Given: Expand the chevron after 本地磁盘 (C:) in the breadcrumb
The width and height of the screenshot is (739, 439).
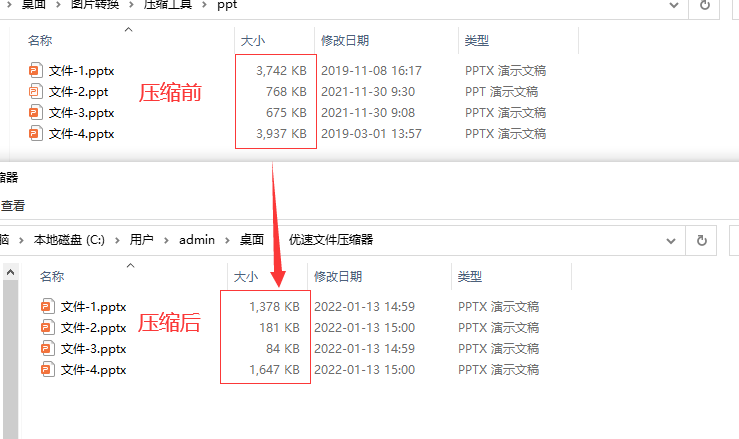Looking at the screenshot, I should coord(117,240).
